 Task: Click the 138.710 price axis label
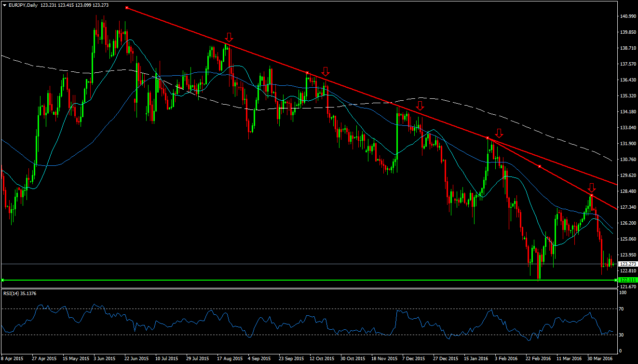[x=627, y=48]
